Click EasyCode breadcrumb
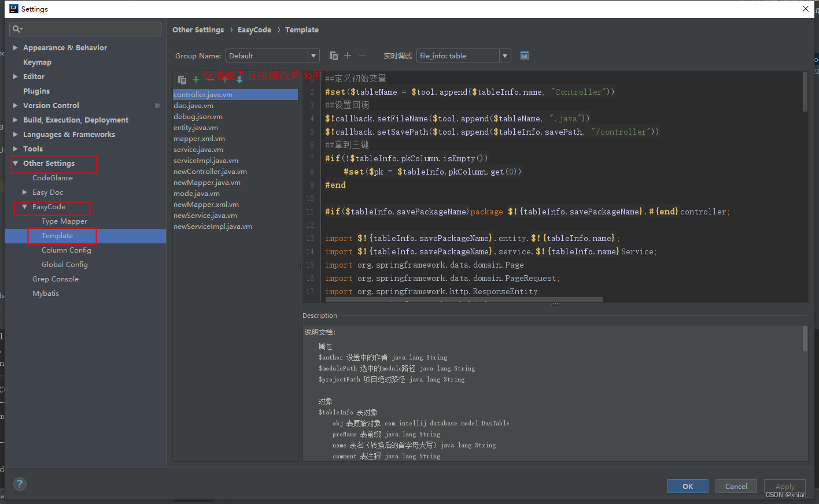819x504 pixels. click(x=254, y=29)
